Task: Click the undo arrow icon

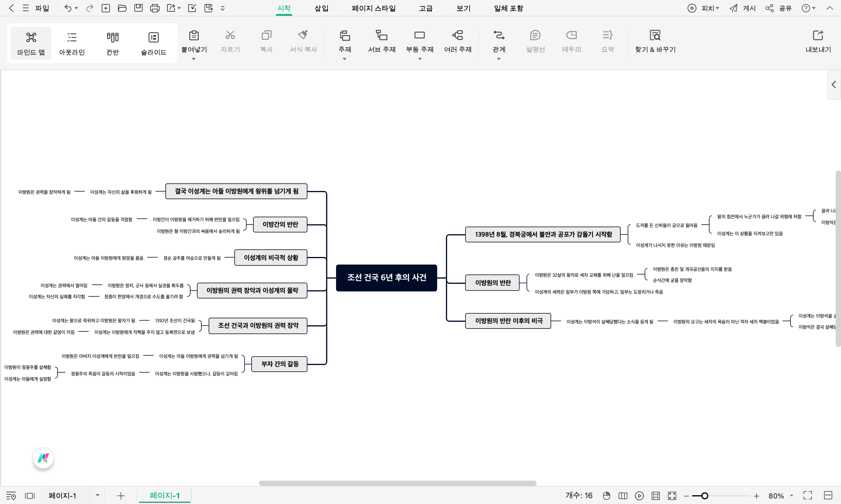Action: (68, 8)
